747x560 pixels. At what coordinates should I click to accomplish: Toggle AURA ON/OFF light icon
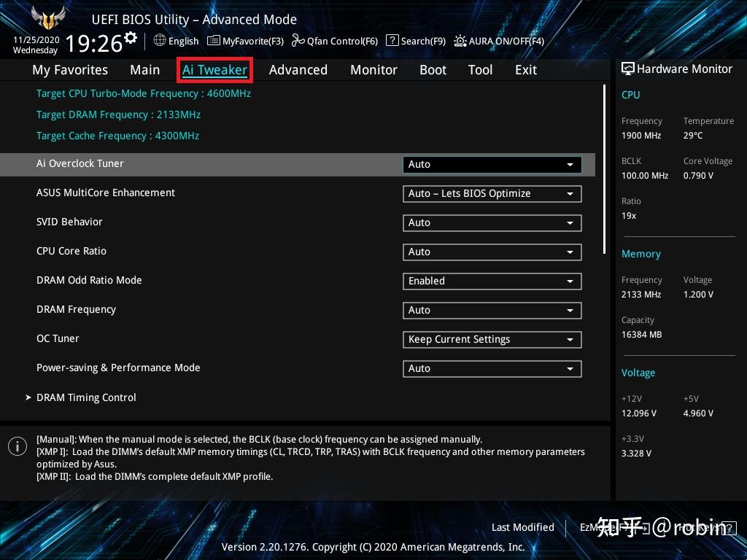[x=460, y=41]
